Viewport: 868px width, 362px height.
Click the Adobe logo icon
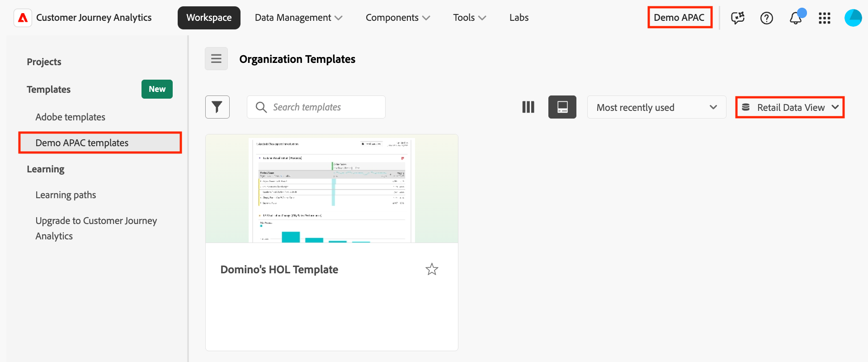click(x=23, y=18)
